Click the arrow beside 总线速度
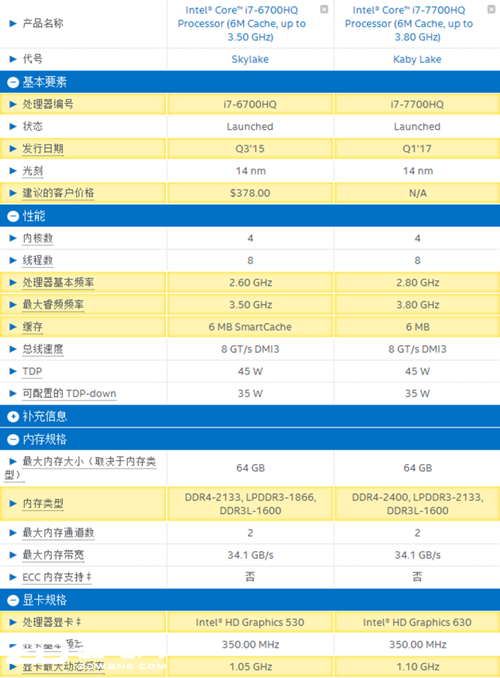Screen dimensions: 500x678 point(13,349)
